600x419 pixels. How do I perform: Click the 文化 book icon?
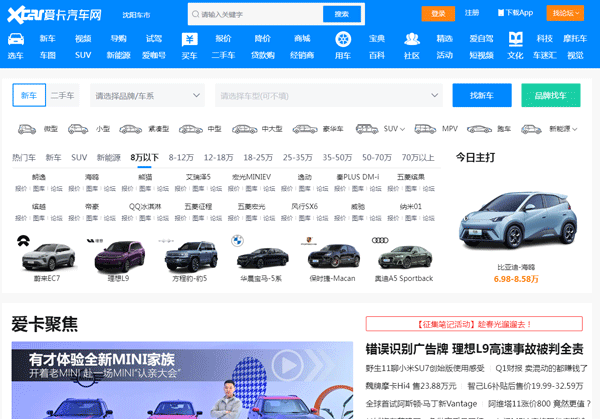coord(515,39)
